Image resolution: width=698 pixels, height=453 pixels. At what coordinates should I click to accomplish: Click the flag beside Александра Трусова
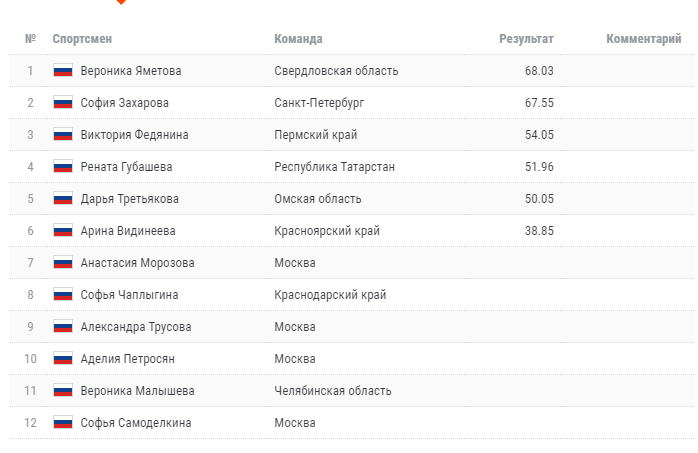click(63, 327)
